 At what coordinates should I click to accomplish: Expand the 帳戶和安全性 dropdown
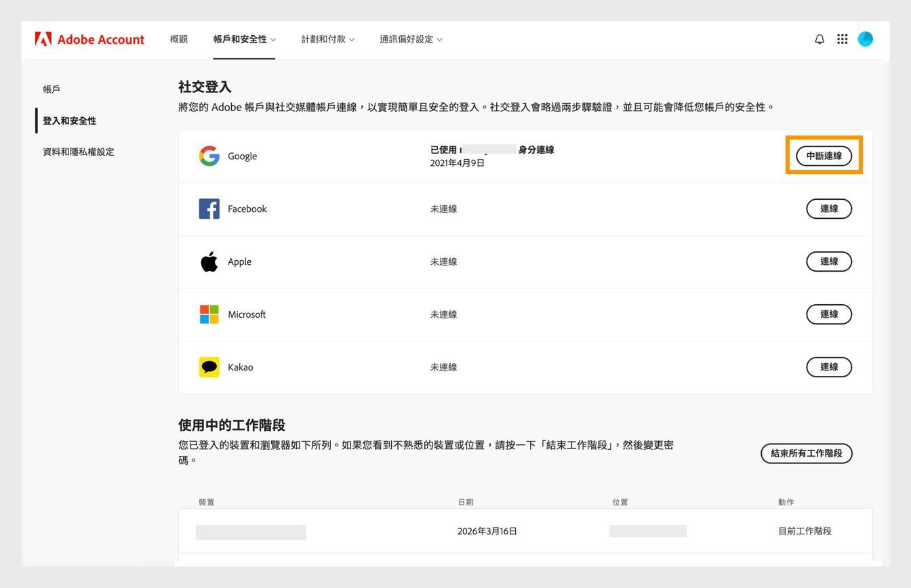244,39
